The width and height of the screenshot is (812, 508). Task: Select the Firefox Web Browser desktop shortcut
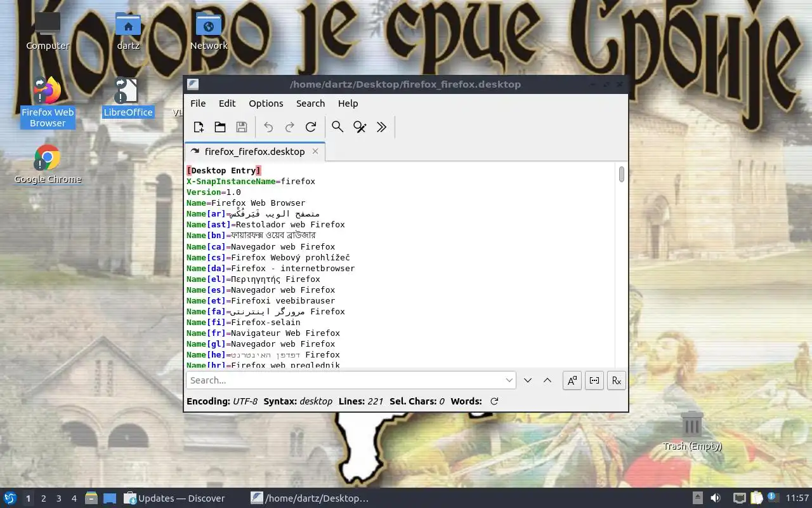(x=48, y=102)
